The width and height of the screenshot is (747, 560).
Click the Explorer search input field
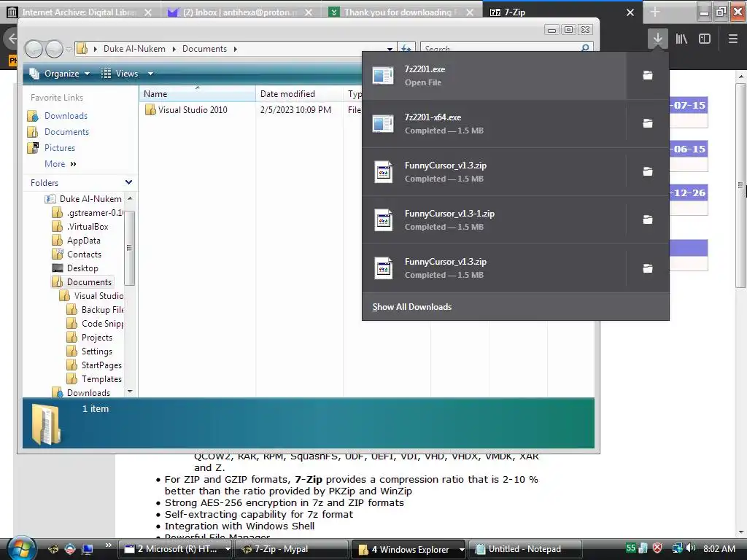pos(500,49)
